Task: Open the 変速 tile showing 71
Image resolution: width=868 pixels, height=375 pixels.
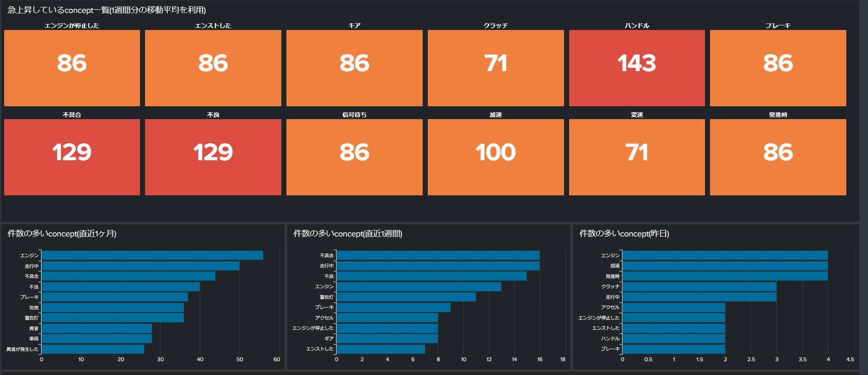Action: click(x=637, y=157)
